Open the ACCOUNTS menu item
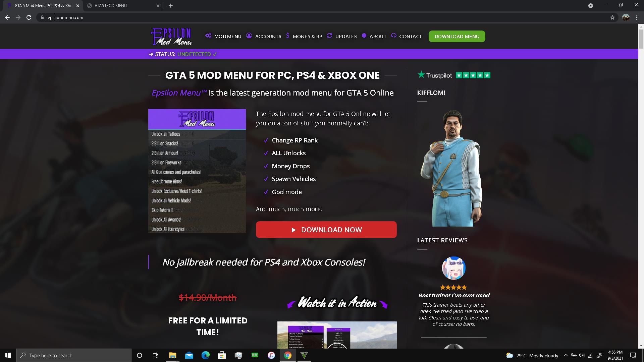The height and width of the screenshot is (362, 644). click(264, 36)
